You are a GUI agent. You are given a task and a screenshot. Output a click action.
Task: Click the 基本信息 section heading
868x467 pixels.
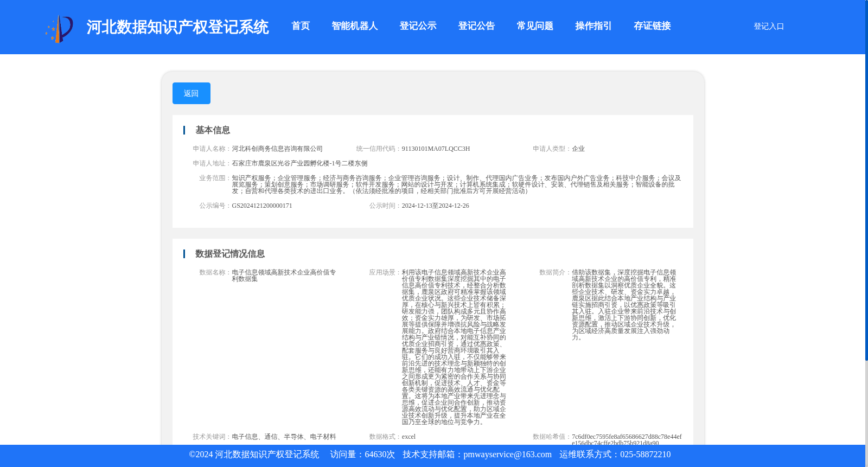[213, 130]
